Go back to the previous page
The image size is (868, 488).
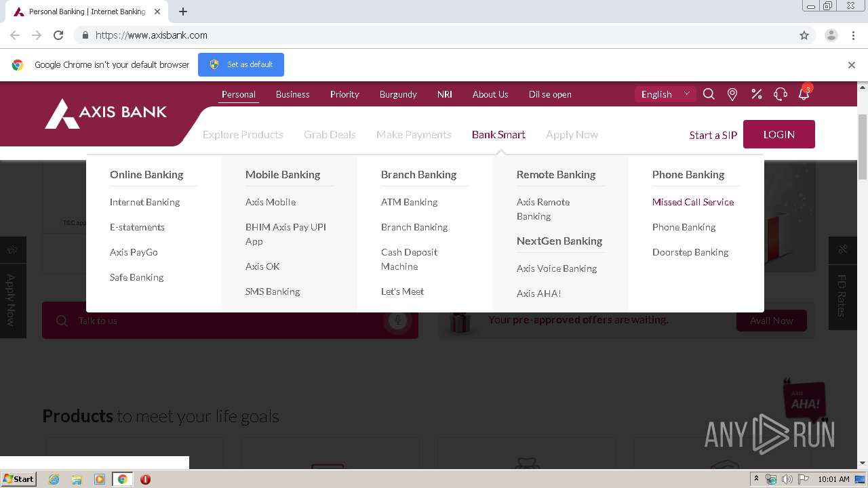point(15,35)
